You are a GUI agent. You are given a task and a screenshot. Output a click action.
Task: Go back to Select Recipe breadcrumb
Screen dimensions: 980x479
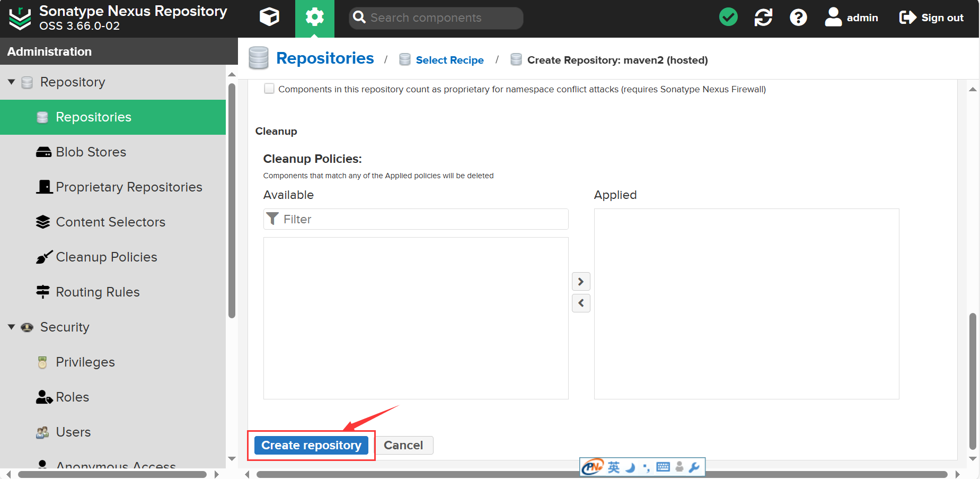click(x=449, y=60)
